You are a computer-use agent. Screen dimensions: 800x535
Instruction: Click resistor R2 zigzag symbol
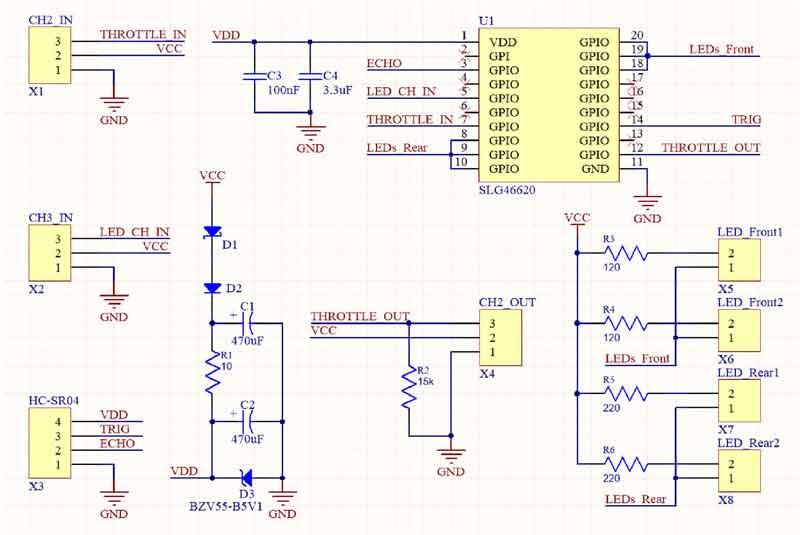pos(409,387)
